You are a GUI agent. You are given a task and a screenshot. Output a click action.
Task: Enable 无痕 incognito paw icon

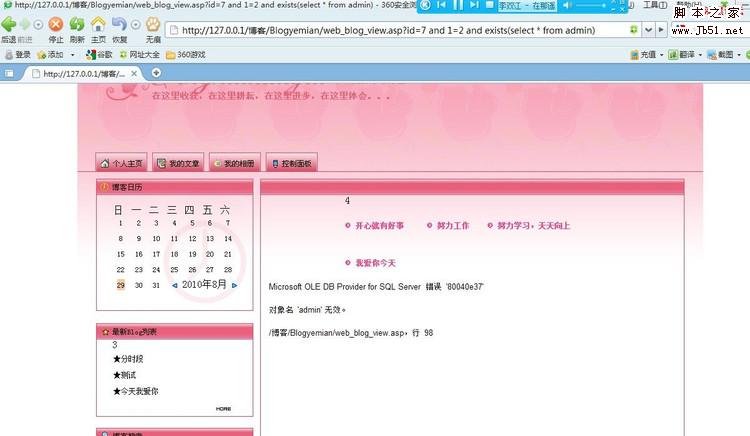(x=153, y=24)
